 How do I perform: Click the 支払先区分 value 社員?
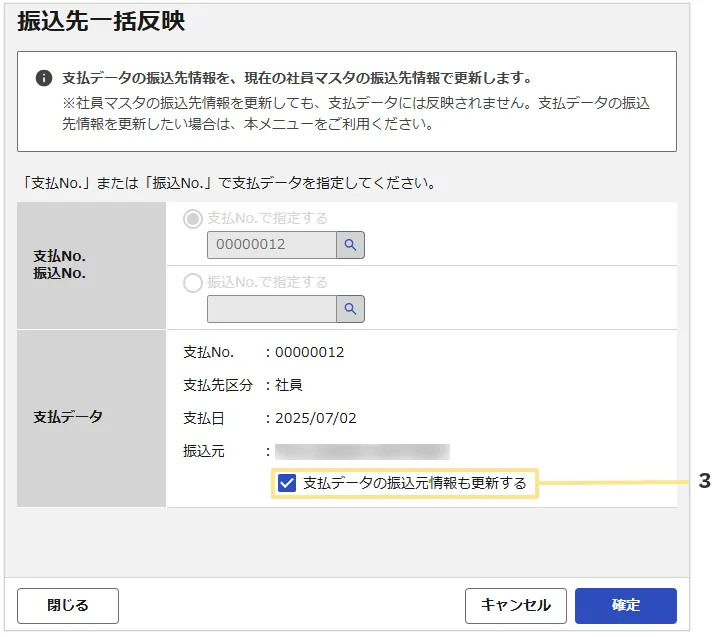point(289,385)
